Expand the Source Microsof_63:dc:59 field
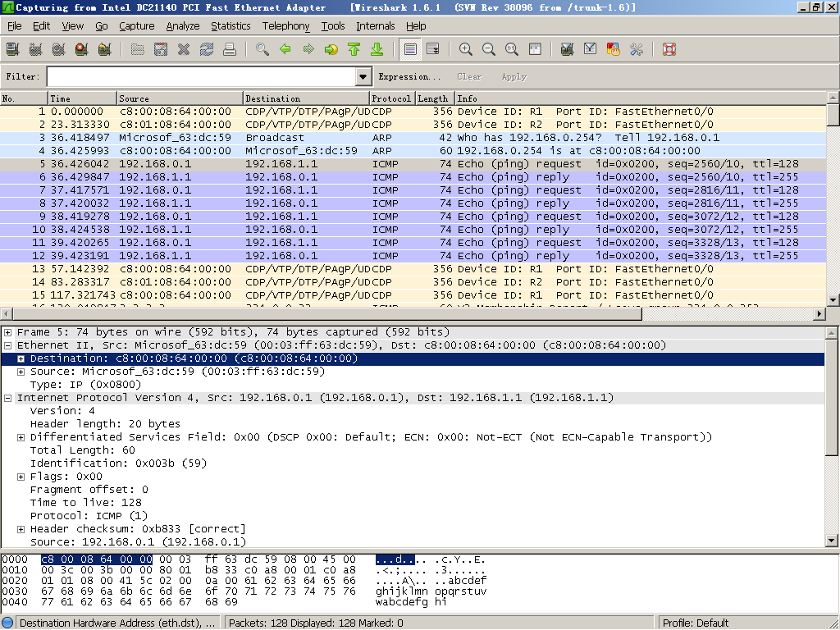 (21, 372)
